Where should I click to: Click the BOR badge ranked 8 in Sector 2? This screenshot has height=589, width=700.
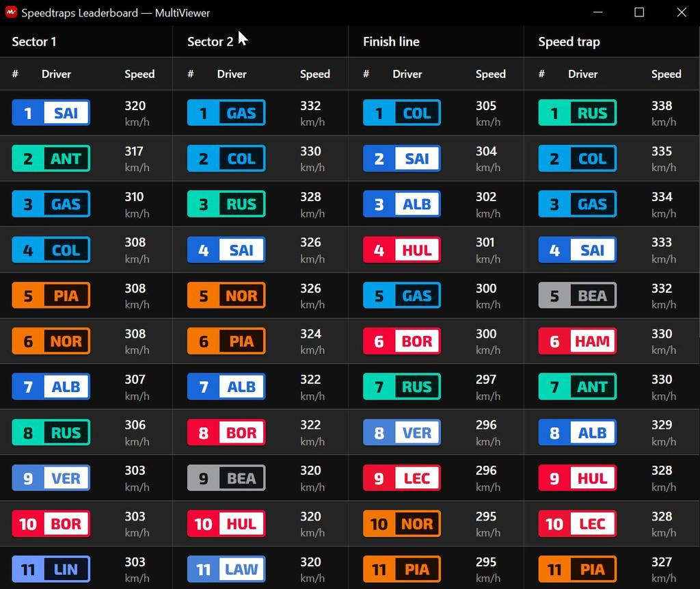(x=226, y=432)
